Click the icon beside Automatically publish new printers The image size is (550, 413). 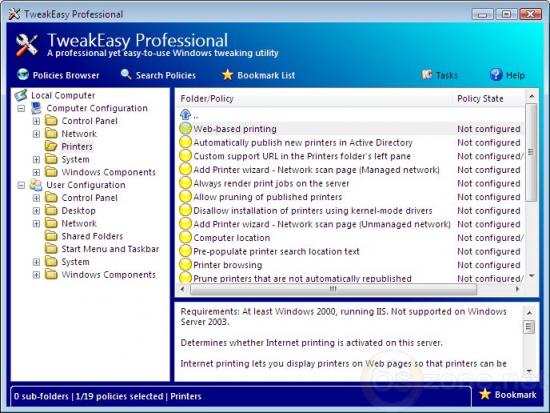click(185, 142)
